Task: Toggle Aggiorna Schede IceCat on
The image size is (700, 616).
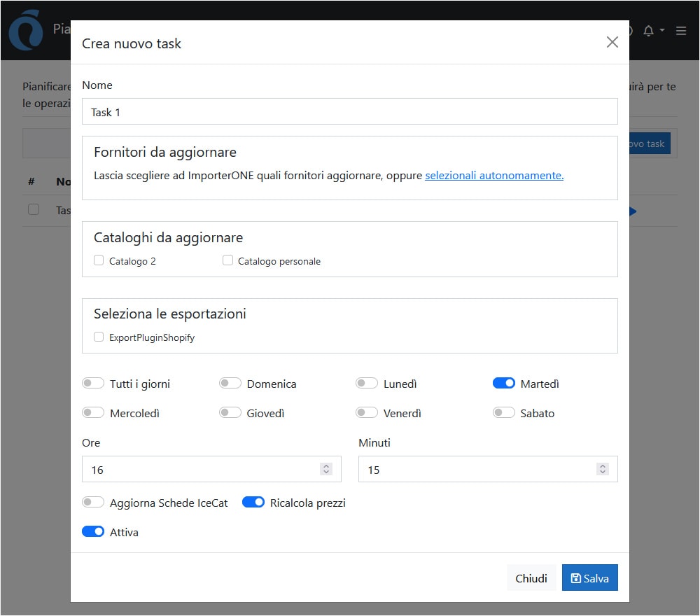Action: point(93,503)
